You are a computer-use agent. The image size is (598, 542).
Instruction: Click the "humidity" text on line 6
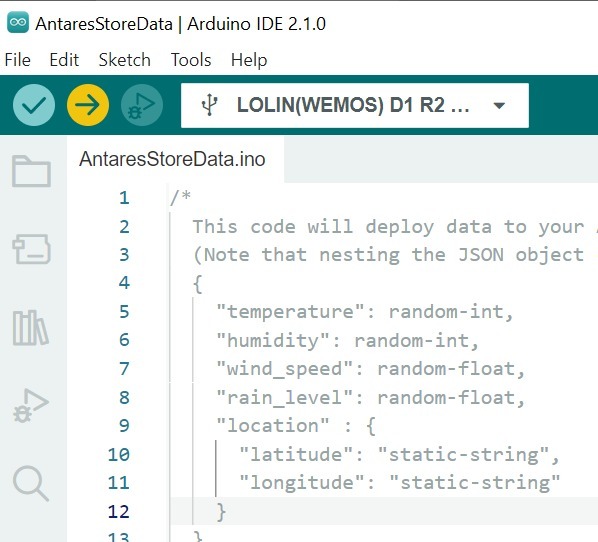tap(273, 340)
